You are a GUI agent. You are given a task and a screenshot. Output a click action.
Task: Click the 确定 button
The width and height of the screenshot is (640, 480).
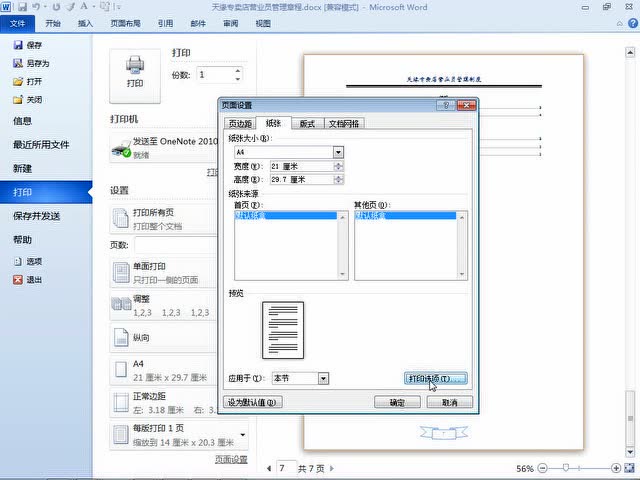397,402
